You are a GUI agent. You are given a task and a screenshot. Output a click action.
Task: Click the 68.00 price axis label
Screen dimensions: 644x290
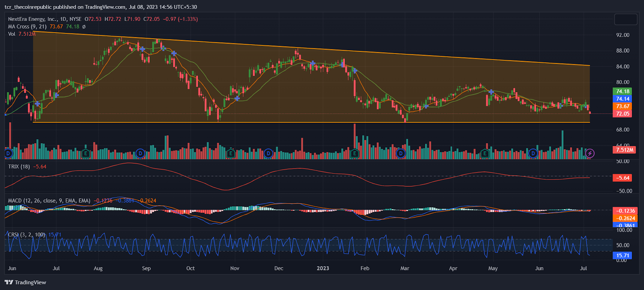coord(623,130)
